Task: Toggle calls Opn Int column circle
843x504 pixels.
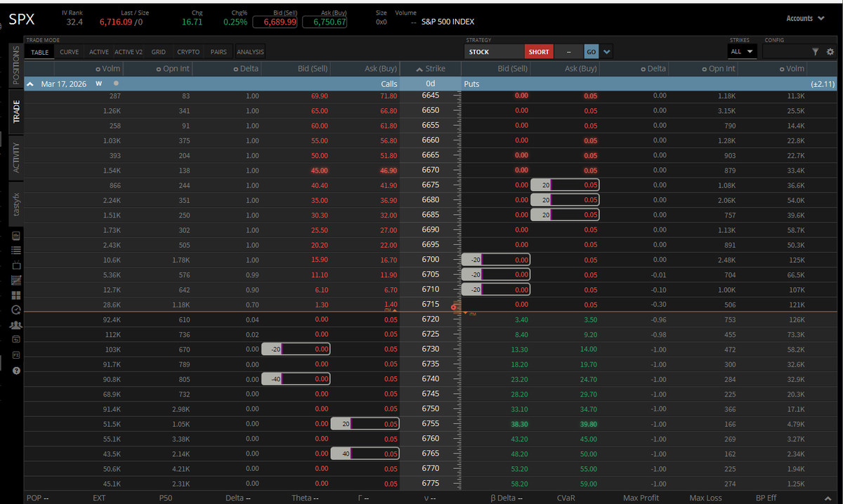Action: [158, 69]
